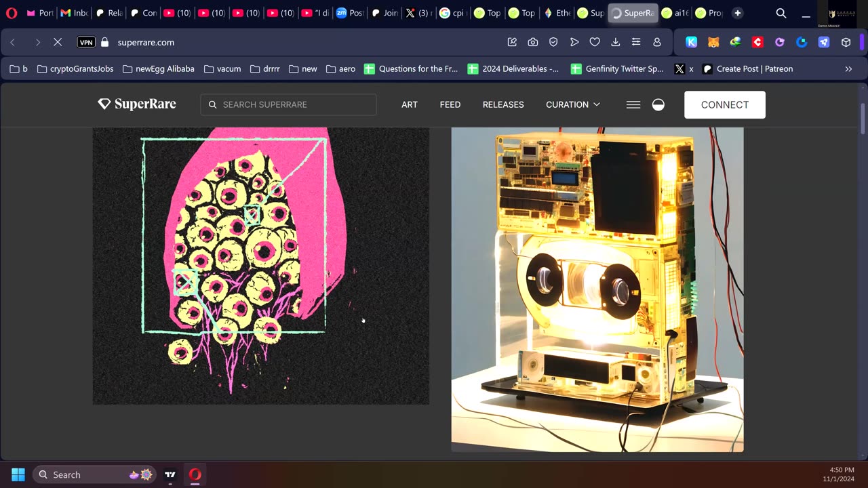This screenshot has height=488, width=868.
Task: Click the SuperRare logo
Action: pos(137,104)
